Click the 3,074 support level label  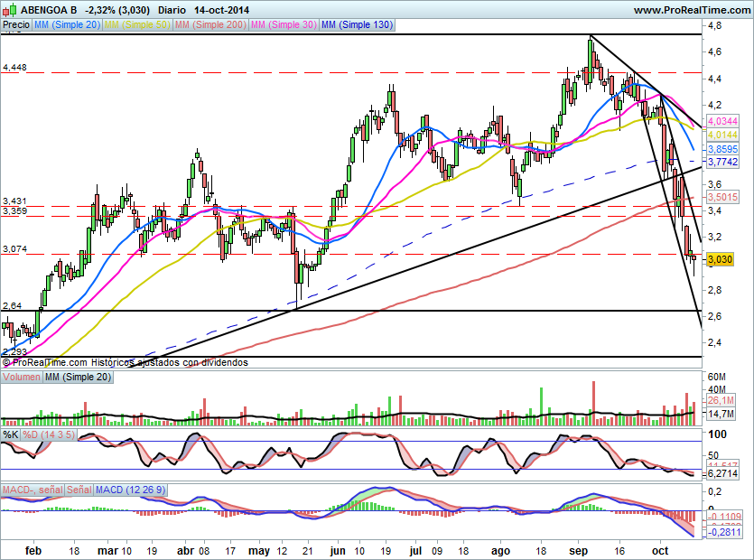point(14,249)
